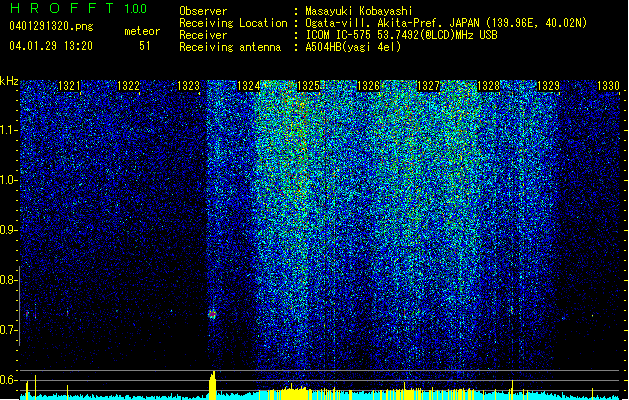Click the 1327 time marker
This screenshot has width=629, height=400.
pyautogui.click(x=428, y=86)
